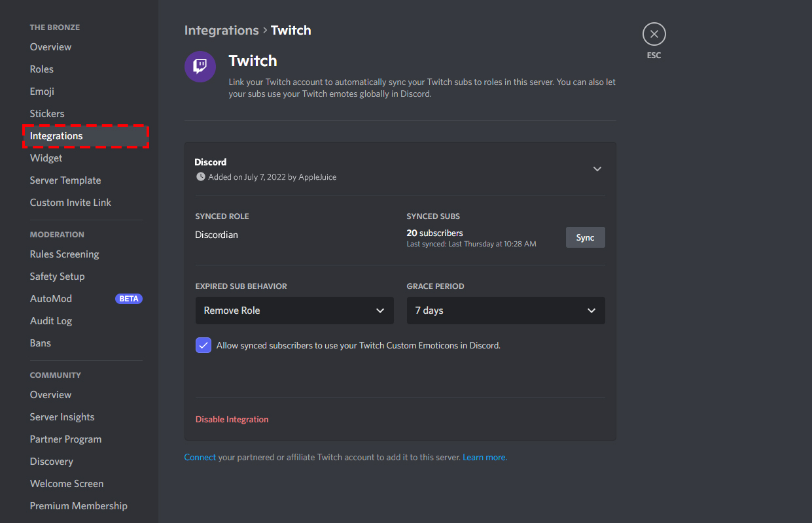Collapse the Discord integration card chevron
The image size is (812, 523).
coord(597,169)
